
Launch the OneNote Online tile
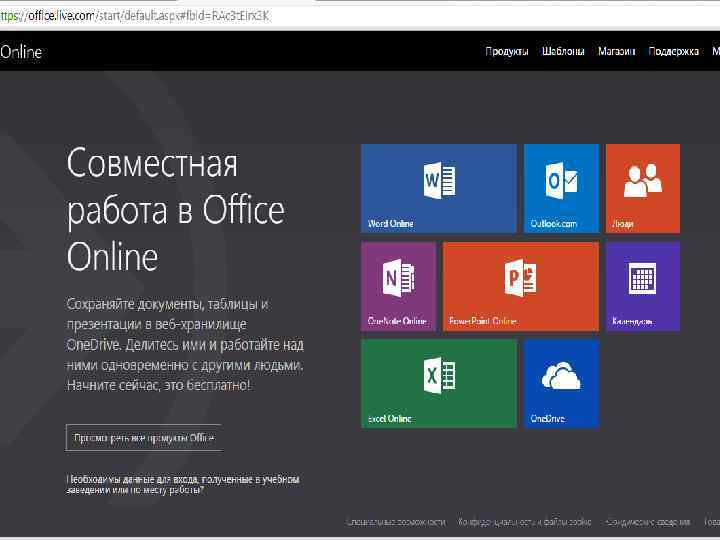click(398, 286)
